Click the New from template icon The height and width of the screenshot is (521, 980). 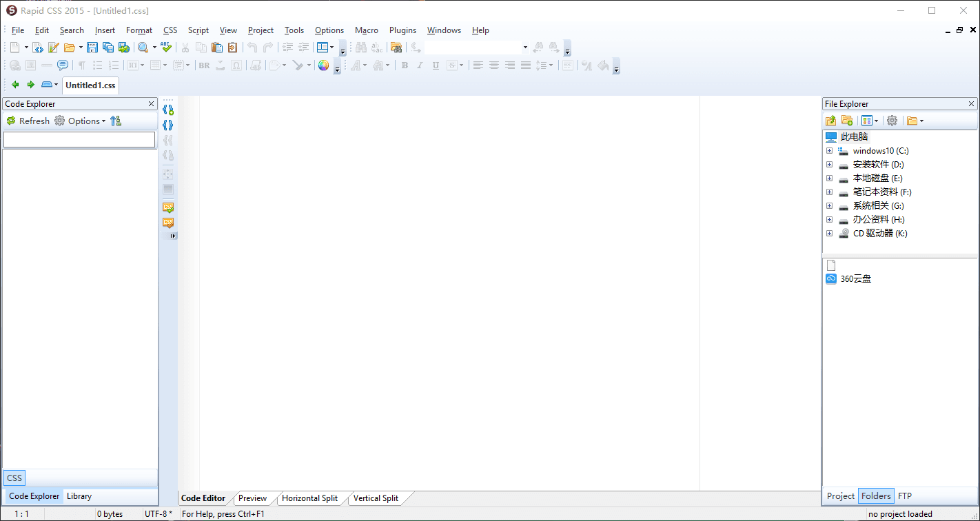38,48
